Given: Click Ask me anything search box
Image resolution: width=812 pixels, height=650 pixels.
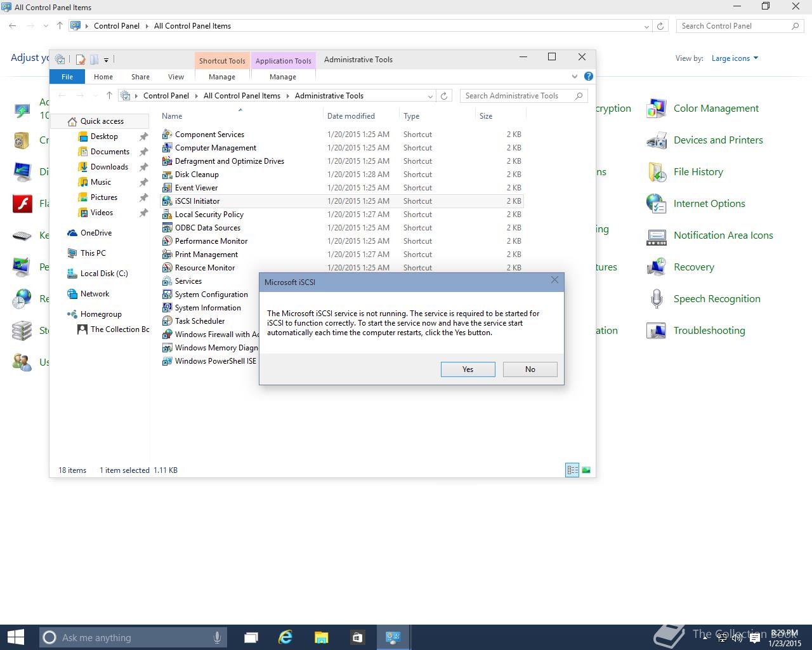Looking at the screenshot, I should [x=132, y=637].
